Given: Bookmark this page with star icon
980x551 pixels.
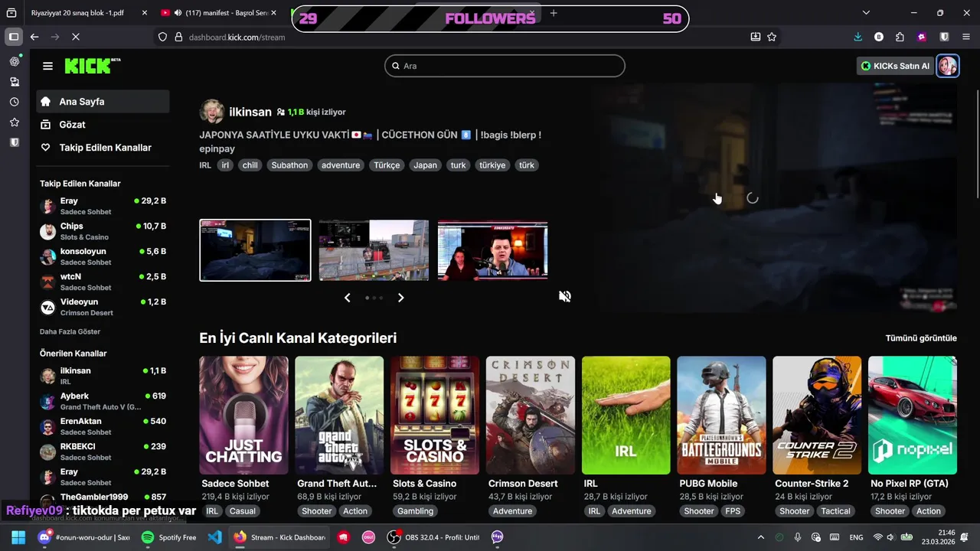Looking at the screenshot, I should click(x=772, y=37).
